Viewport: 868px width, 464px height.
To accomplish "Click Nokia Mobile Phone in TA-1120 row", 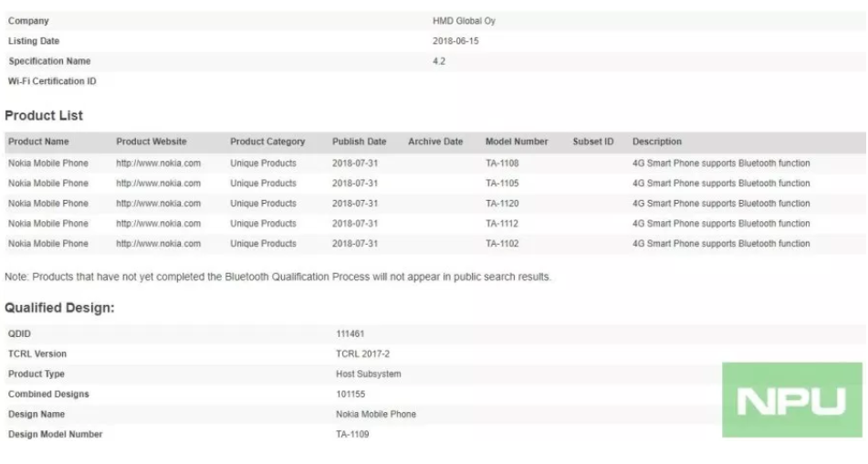I will (x=48, y=204).
